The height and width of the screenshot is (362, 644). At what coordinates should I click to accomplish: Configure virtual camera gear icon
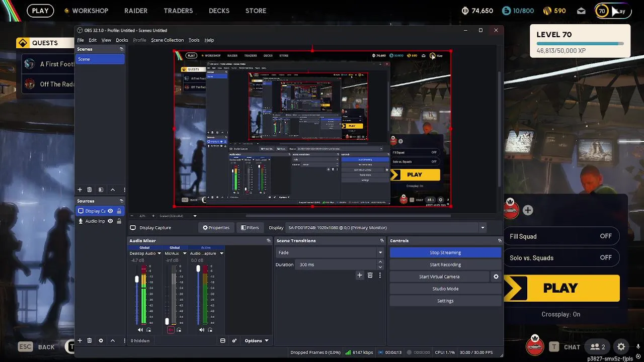496,277
